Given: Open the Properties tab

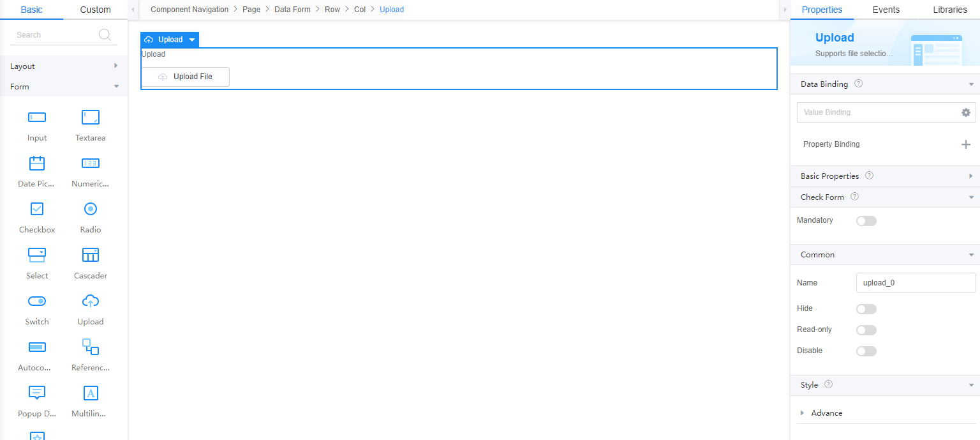Looking at the screenshot, I should 822,10.
